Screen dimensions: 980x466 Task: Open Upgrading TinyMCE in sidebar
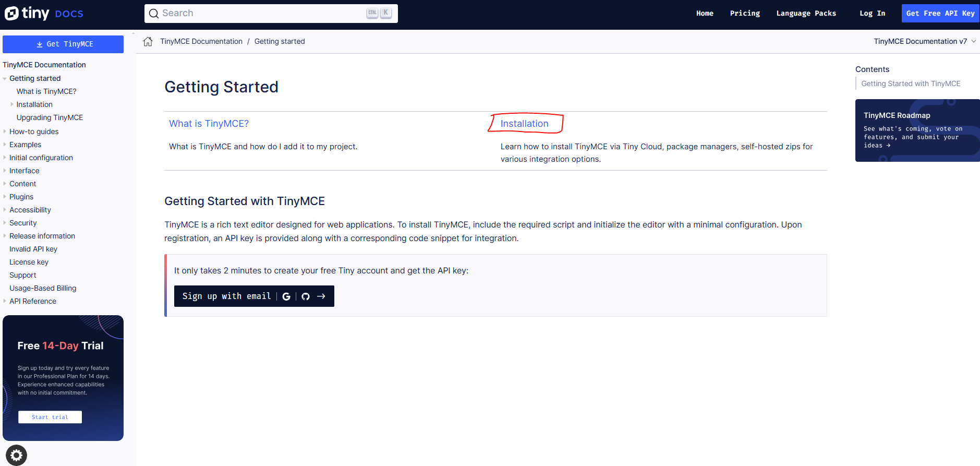(50, 117)
